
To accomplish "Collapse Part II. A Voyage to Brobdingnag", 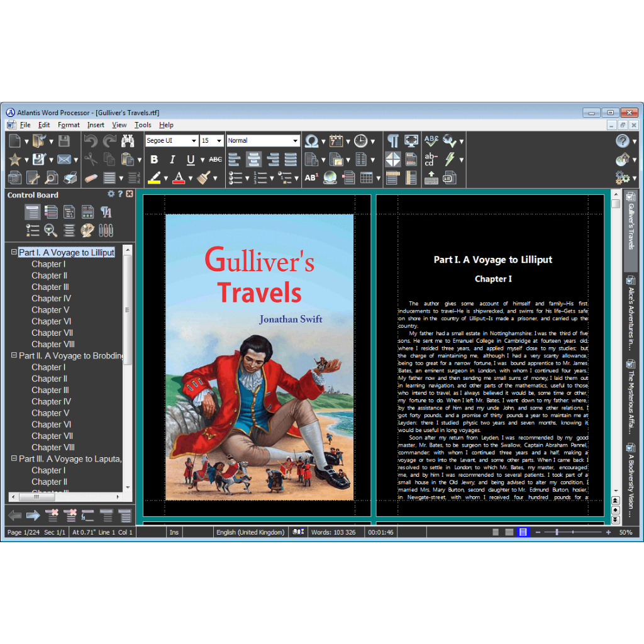I will pyautogui.click(x=14, y=355).
